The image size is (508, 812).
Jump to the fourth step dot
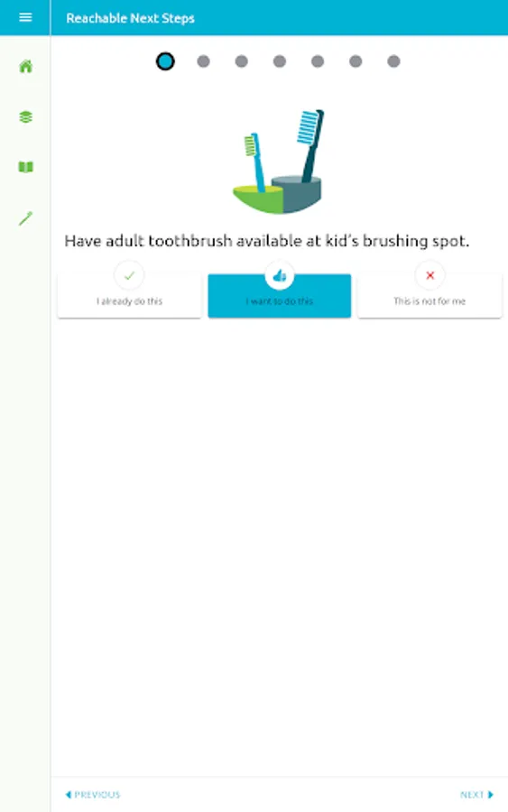[x=280, y=61]
